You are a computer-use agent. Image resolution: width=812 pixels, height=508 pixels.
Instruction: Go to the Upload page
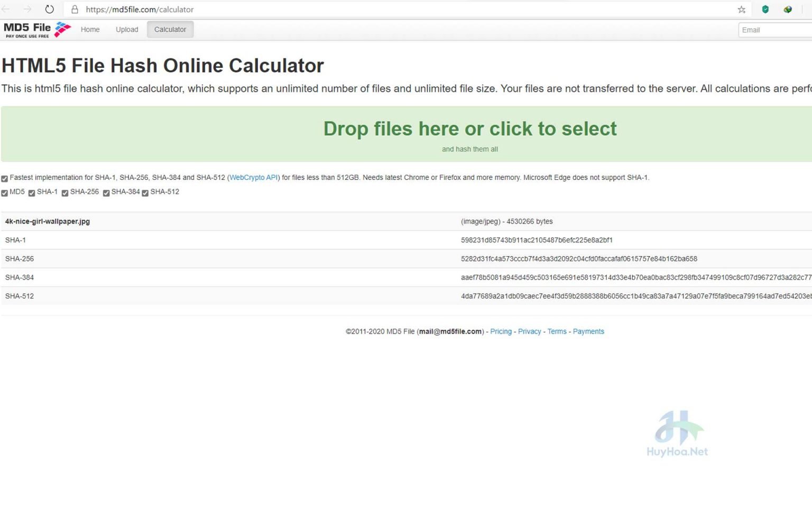[127, 30]
